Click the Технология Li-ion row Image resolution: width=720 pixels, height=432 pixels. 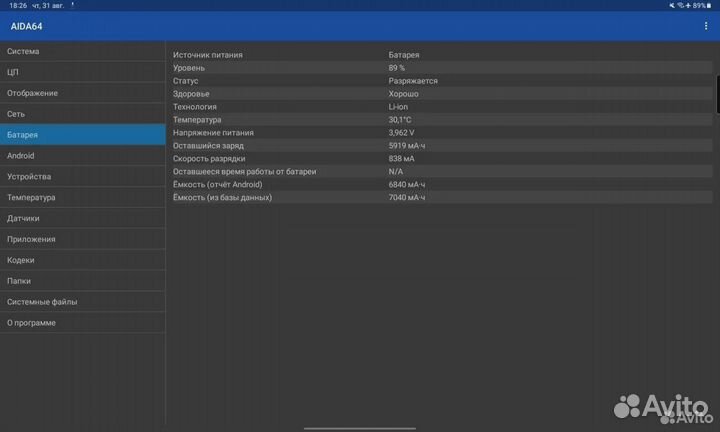tap(442, 107)
